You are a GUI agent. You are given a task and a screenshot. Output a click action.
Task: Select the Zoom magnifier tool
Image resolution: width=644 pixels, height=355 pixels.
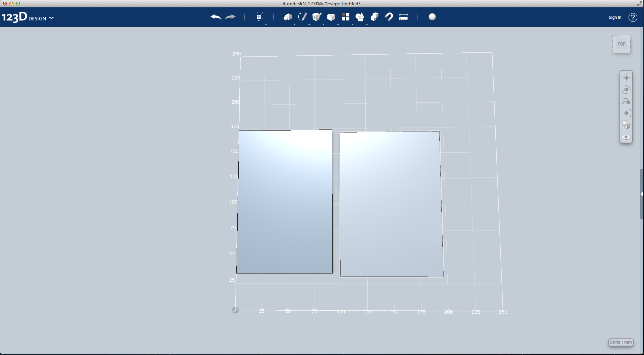(x=626, y=101)
